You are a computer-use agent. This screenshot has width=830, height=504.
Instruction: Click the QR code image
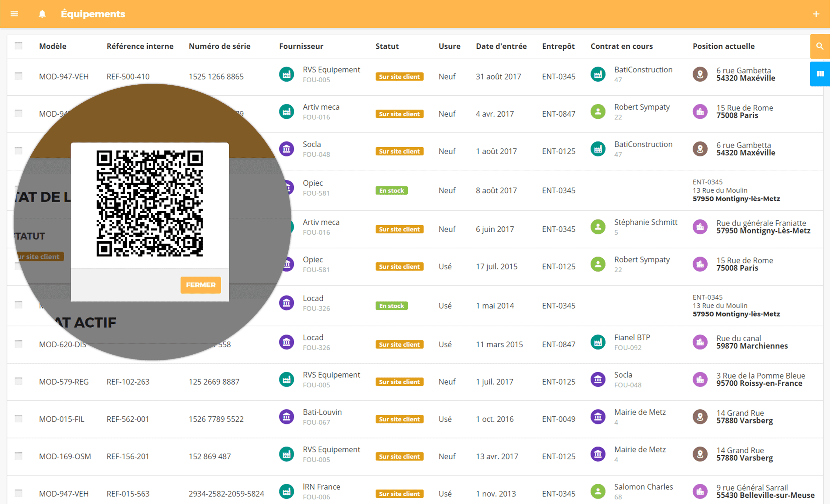(150, 204)
